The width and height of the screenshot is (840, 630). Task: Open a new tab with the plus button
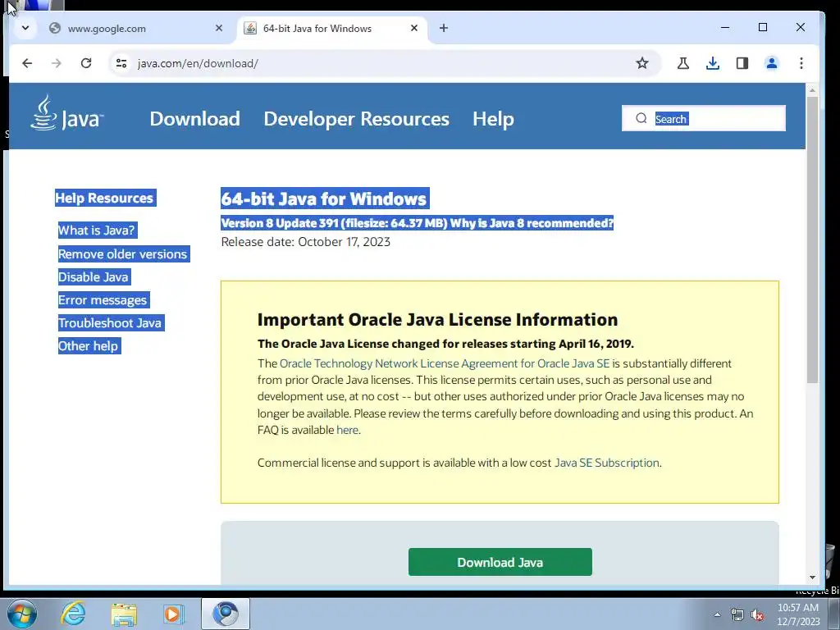[x=444, y=28]
